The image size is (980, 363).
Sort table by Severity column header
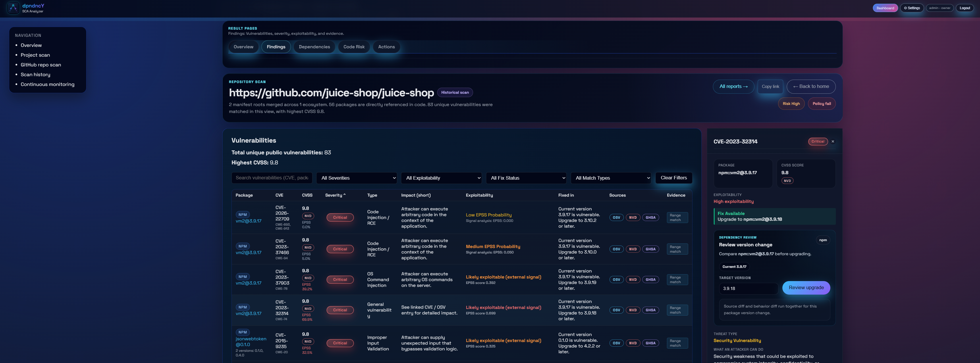[335, 195]
